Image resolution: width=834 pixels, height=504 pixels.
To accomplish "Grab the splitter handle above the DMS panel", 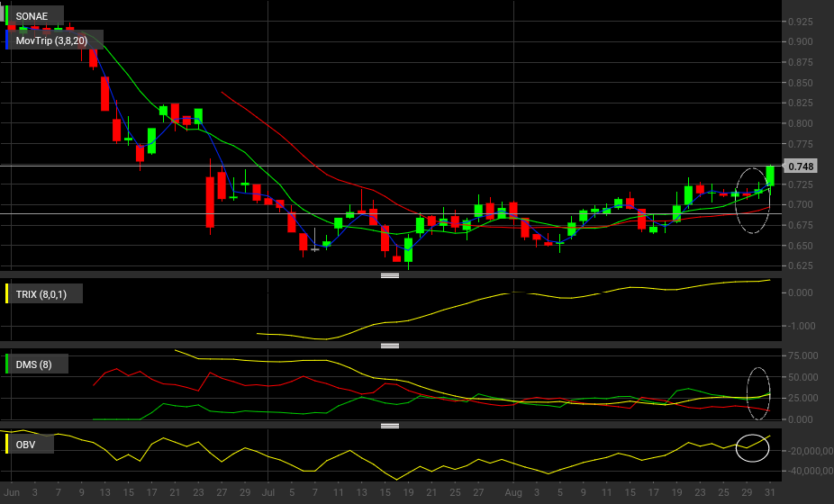I will 390,346.
